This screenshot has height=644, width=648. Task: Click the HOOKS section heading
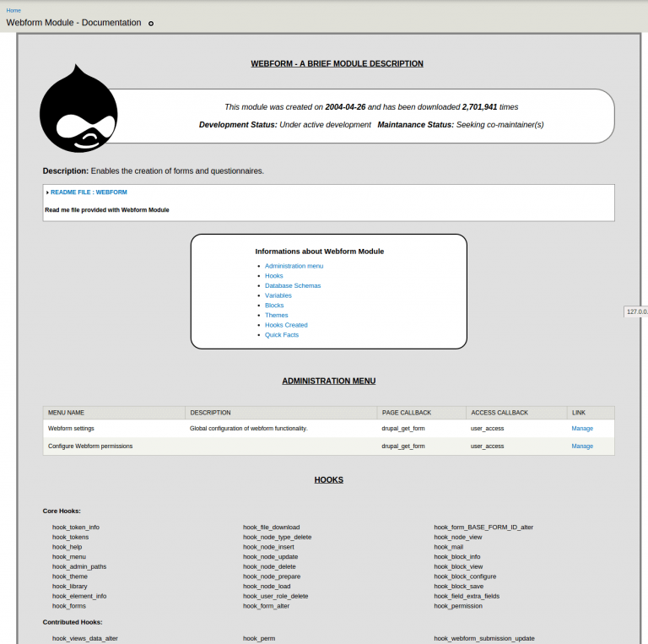pos(328,480)
